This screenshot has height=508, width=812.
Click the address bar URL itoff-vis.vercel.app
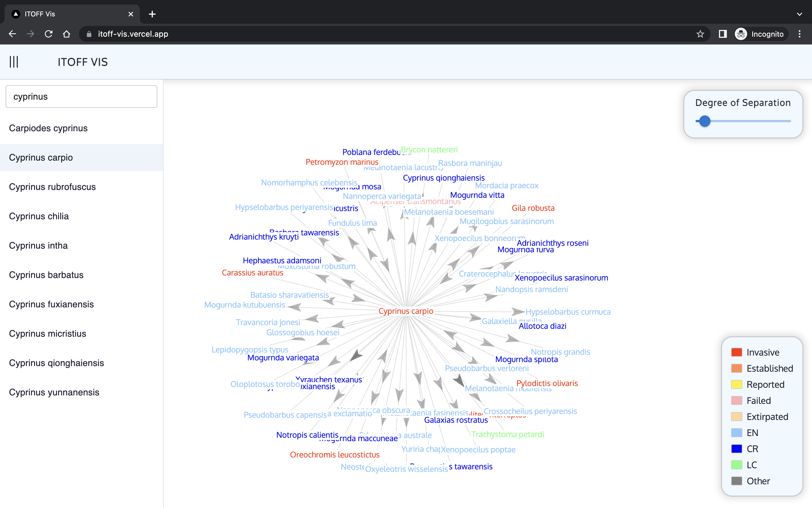pyautogui.click(x=133, y=34)
